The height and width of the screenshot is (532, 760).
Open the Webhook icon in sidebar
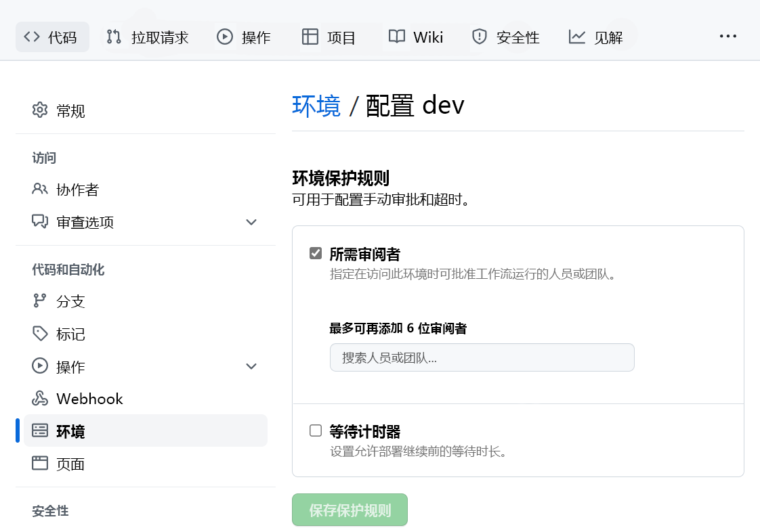pyautogui.click(x=39, y=399)
